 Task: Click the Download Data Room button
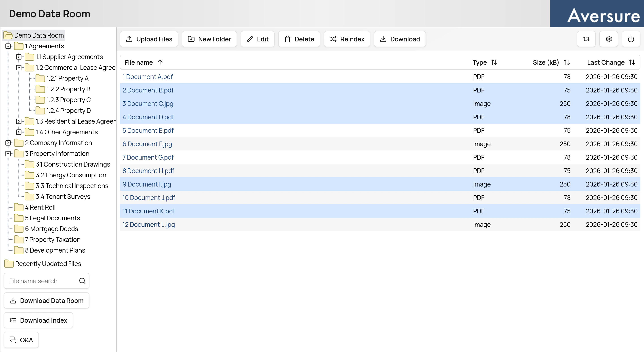(46, 300)
